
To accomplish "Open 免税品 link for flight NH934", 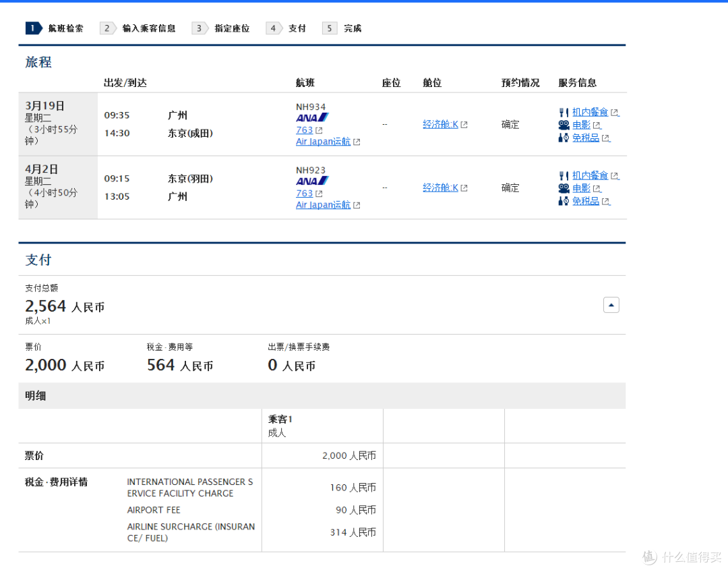I will [x=586, y=138].
